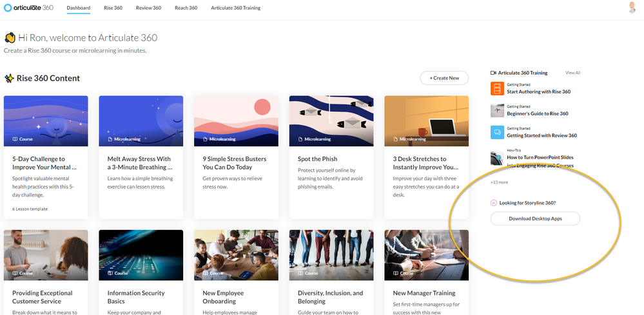Viewport: 644px width, 315px height.
Task: Click the PowerPoint Slides how-to thumbnail
Action: 498,158
